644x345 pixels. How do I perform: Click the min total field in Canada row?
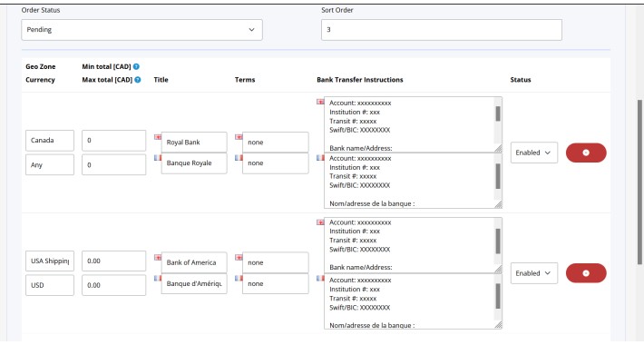pos(113,141)
